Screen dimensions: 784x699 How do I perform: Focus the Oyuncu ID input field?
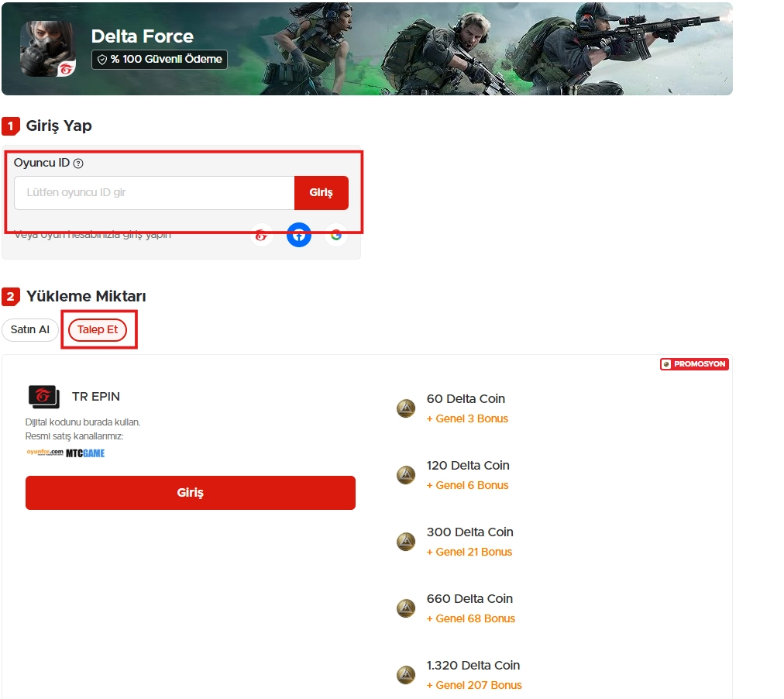154,192
